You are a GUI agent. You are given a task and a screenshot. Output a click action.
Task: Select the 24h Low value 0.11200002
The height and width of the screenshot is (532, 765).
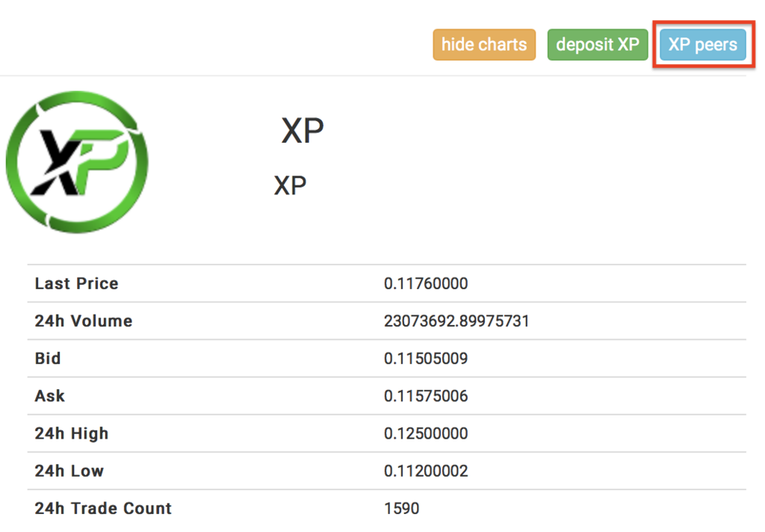(x=426, y=471)
